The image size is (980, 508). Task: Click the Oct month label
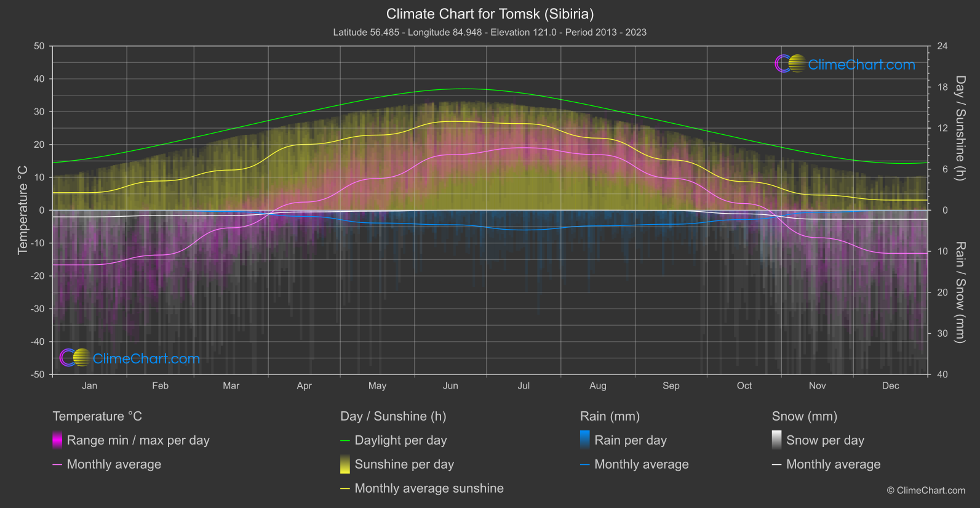(x=744, y=385)
